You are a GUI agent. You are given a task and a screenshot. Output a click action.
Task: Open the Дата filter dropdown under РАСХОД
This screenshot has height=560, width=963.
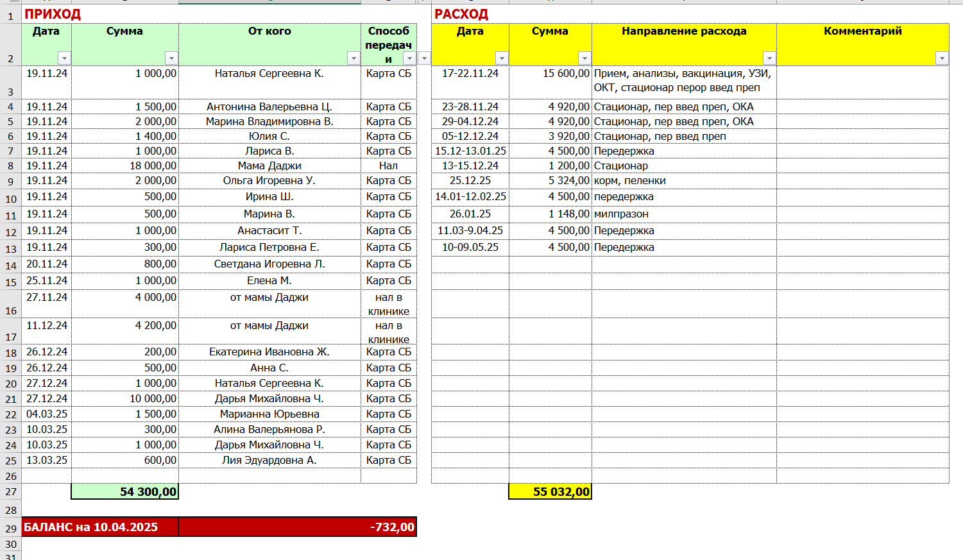pyautogui.click(x=502, y=58)
